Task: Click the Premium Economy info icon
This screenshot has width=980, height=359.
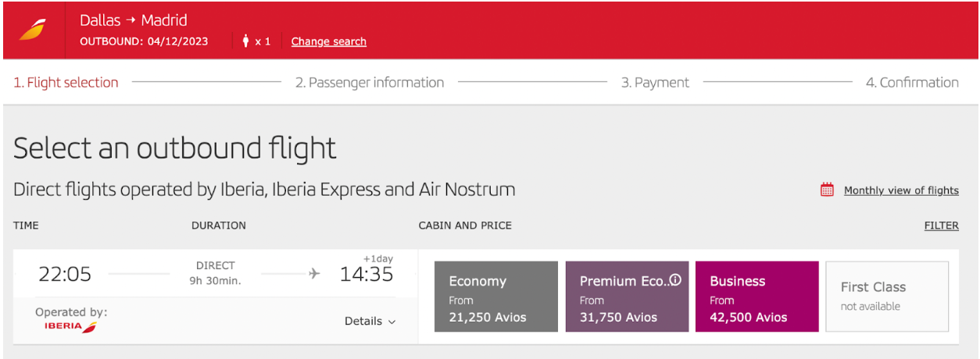Action: click(675, 280)
